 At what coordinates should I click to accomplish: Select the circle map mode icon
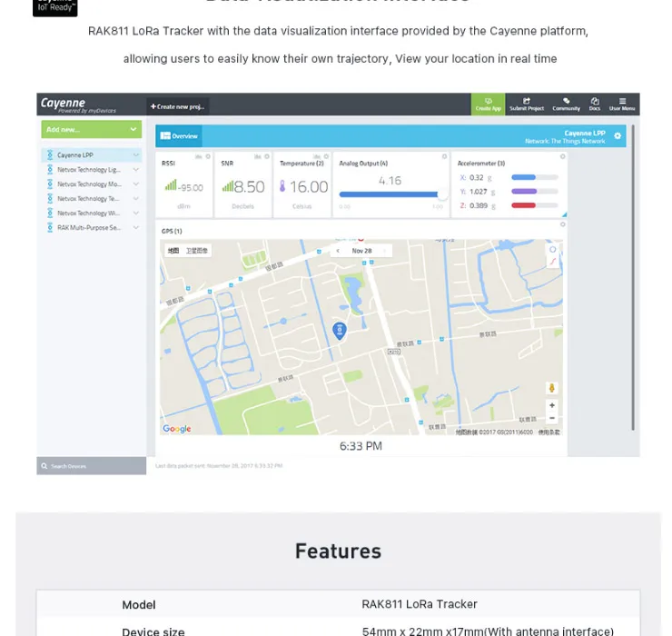point(553,250)
